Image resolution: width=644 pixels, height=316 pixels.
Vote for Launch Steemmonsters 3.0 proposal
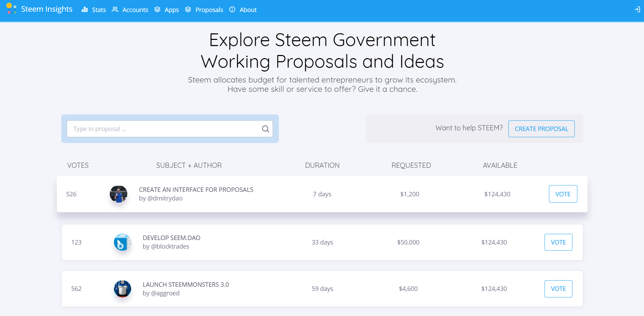click(558, 289)
